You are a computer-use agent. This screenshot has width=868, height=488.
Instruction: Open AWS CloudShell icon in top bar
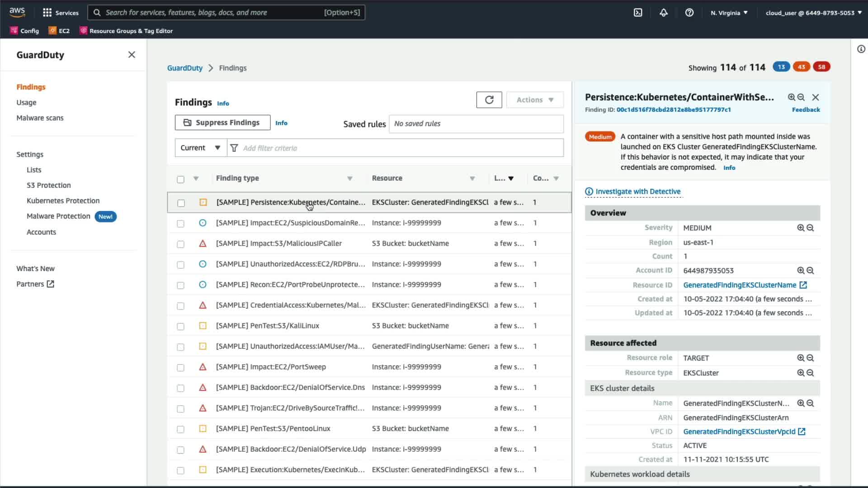click(638, 13)
